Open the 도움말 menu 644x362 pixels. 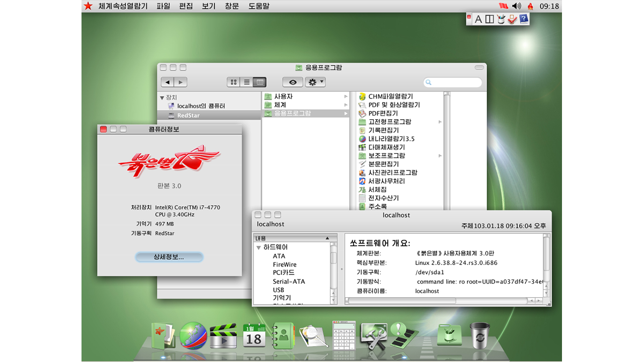[x=259, y=6]
